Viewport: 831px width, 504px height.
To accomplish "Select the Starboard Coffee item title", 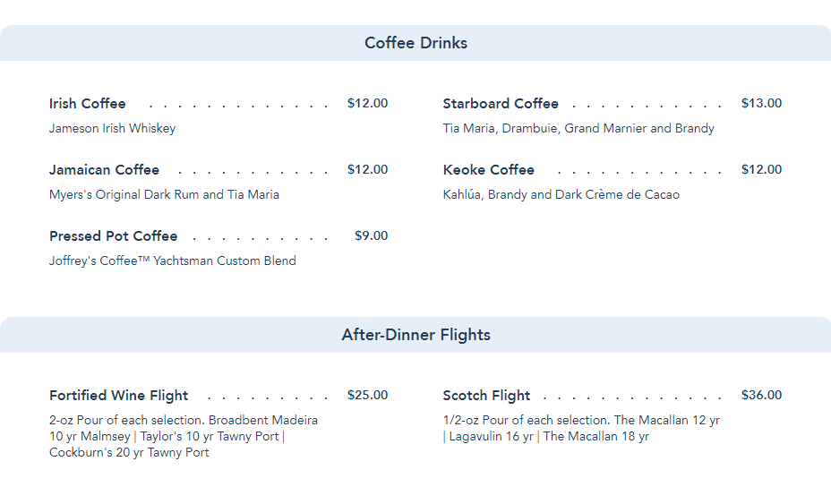I will [x=501, y=103].
